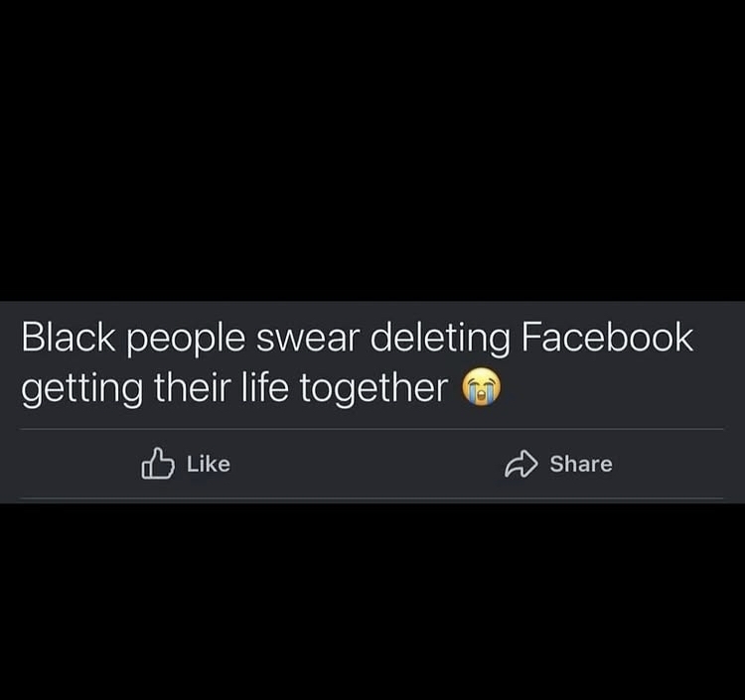Image resolution: width=745 pixels, height=700 pixels.
Task: Select the word Facebook in the post
Action: [607, 338]
